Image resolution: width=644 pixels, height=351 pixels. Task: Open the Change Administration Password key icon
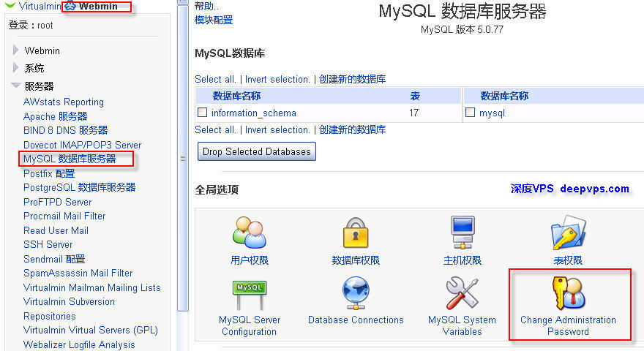pos(568,293)
